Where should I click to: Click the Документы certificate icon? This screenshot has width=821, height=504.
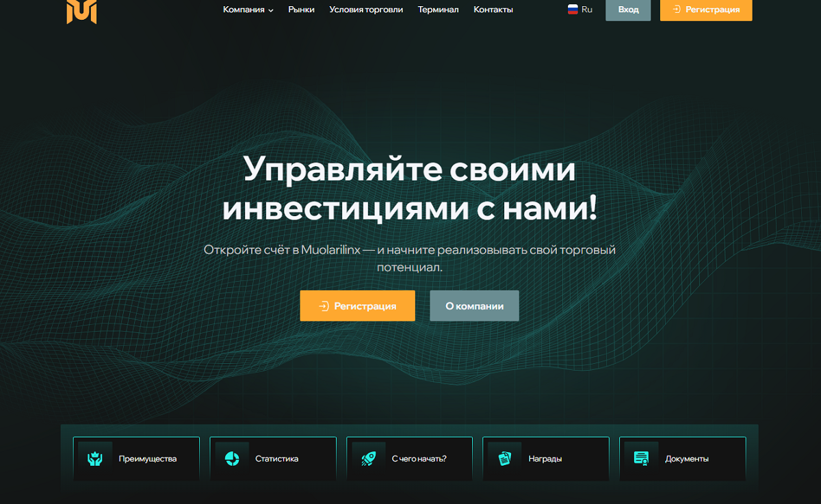[x=641, y=459]
